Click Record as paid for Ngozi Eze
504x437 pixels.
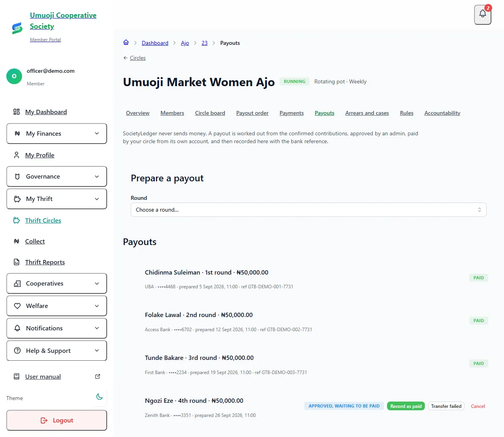pyautogui.click(x=406, y=406)
